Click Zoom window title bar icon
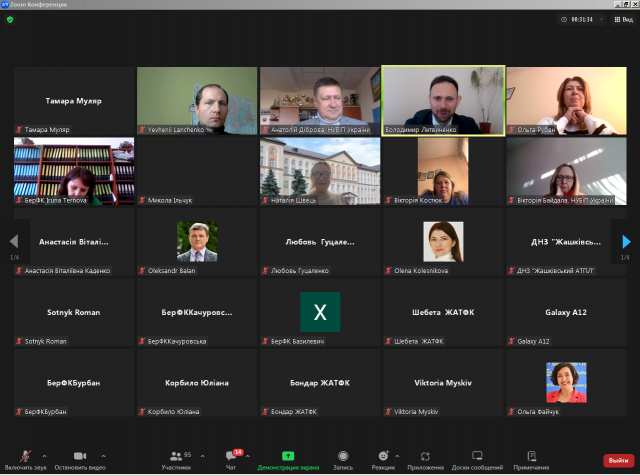The image size is (640, 476). pyautogui.click(x=4, y=4)
